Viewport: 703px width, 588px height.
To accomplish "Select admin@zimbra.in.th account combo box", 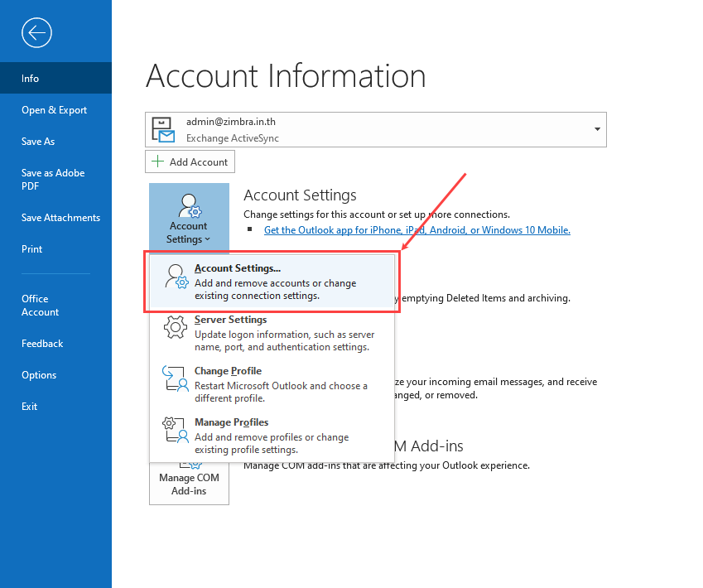I will point(375,130).
